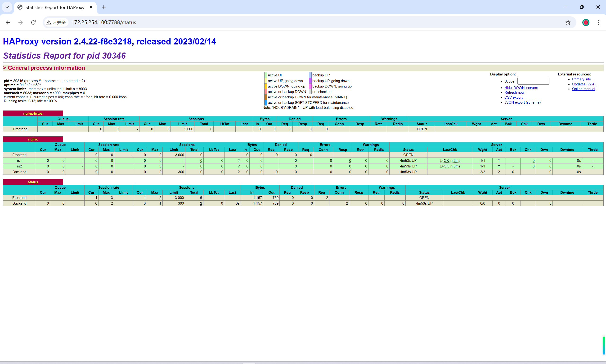Go back with the browser back arrow

tap(8, 22)
